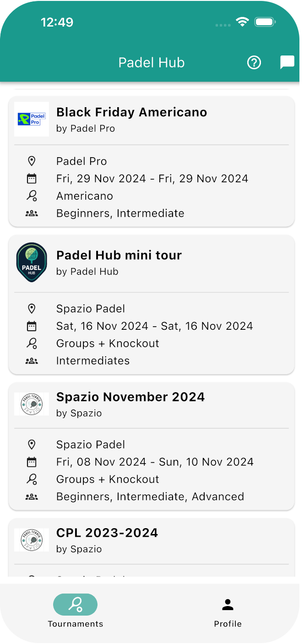This screenshot has width=304, height=644.
Task: Click the group icon next to Intermediates
Action: (x=32, y=361)
